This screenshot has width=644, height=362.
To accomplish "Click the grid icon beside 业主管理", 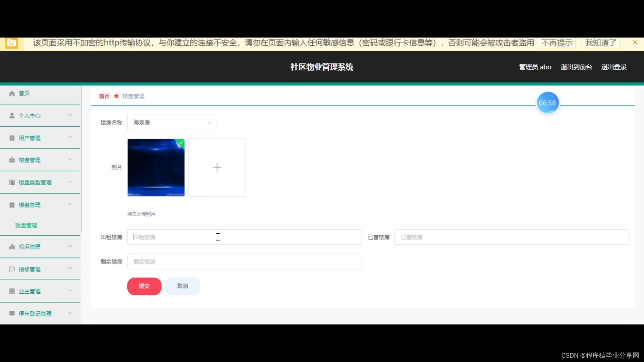I will [12, 291].
